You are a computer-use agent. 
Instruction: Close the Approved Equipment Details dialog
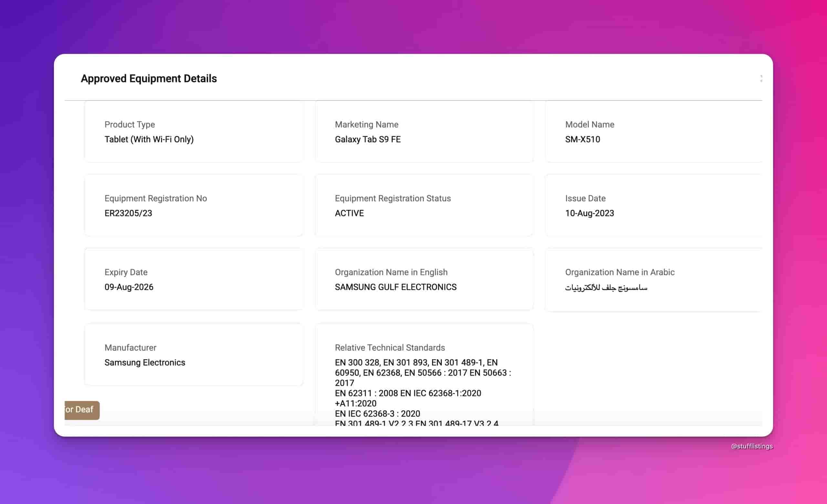(x=761, y=79)
